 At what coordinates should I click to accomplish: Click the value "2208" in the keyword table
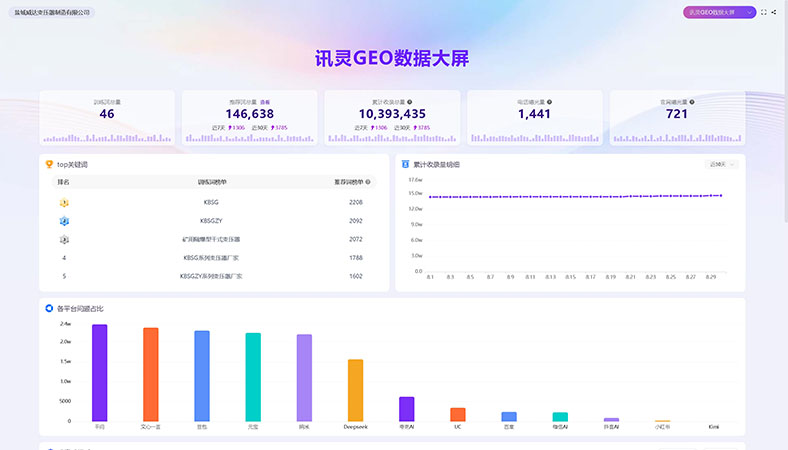pos(356,202)
